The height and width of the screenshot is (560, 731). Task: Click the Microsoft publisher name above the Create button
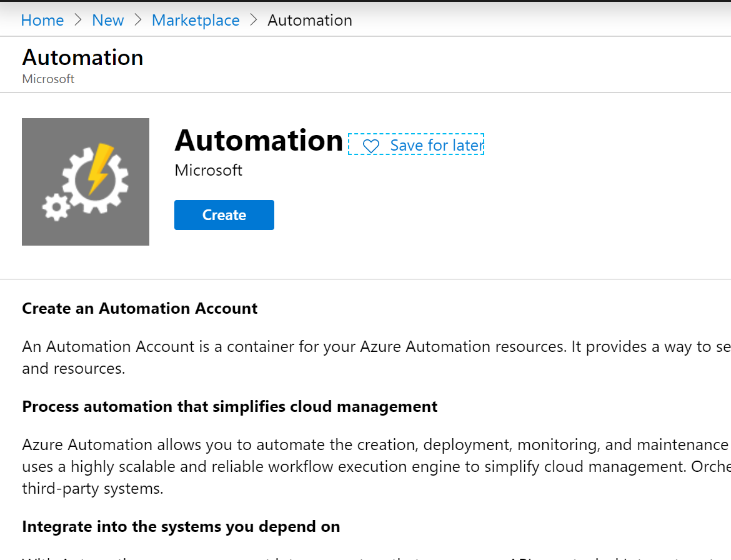coord(209,170)
